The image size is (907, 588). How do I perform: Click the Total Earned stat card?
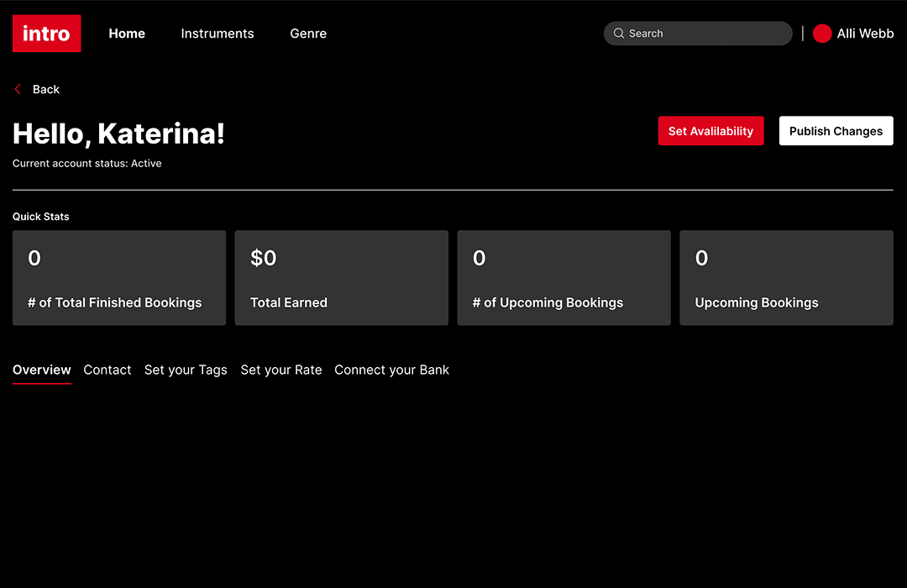(x=342, y=278)
